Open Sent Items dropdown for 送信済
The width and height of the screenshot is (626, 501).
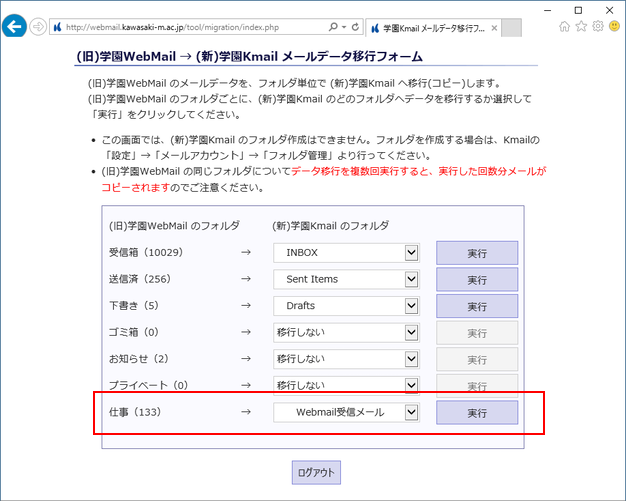tap(346, 279)
